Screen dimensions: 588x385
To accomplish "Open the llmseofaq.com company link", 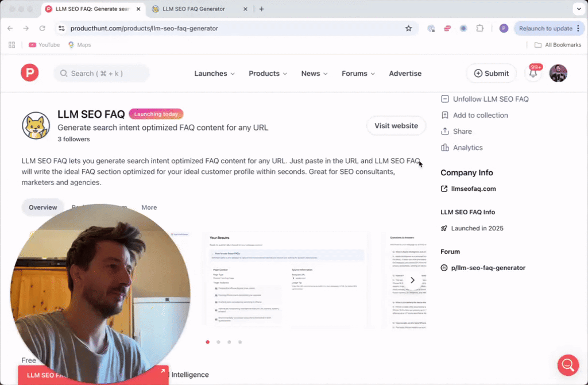I will [x=468, y=188].
